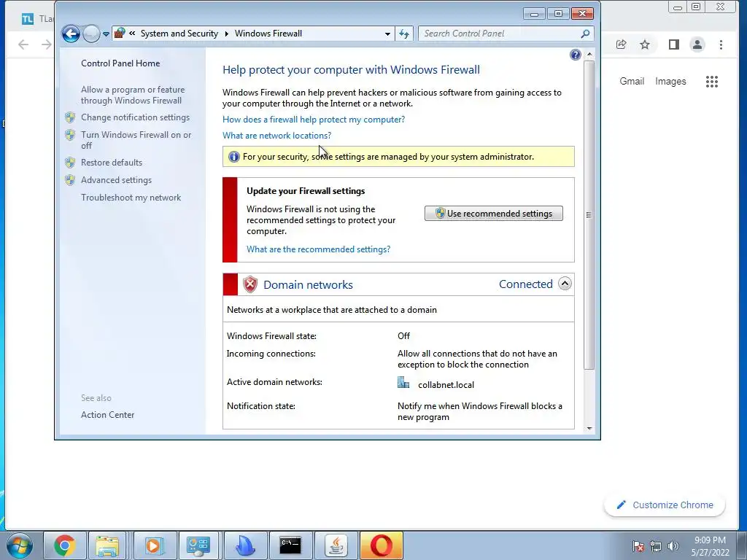Open How does a firewall help protect link
Viewport: 747px width, 560px height.
click(314, 120)
